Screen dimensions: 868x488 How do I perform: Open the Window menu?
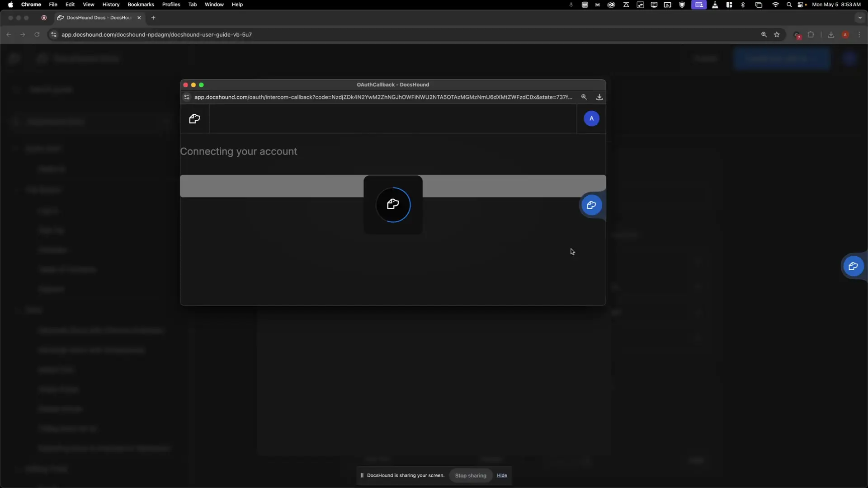coord(214,5)
